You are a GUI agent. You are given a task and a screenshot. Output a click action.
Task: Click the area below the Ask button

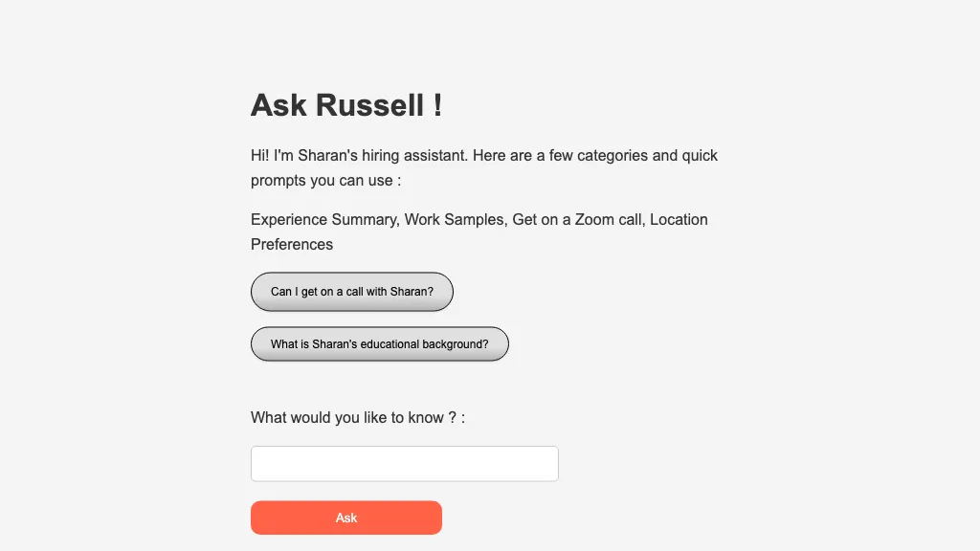[x=345, y=543]
